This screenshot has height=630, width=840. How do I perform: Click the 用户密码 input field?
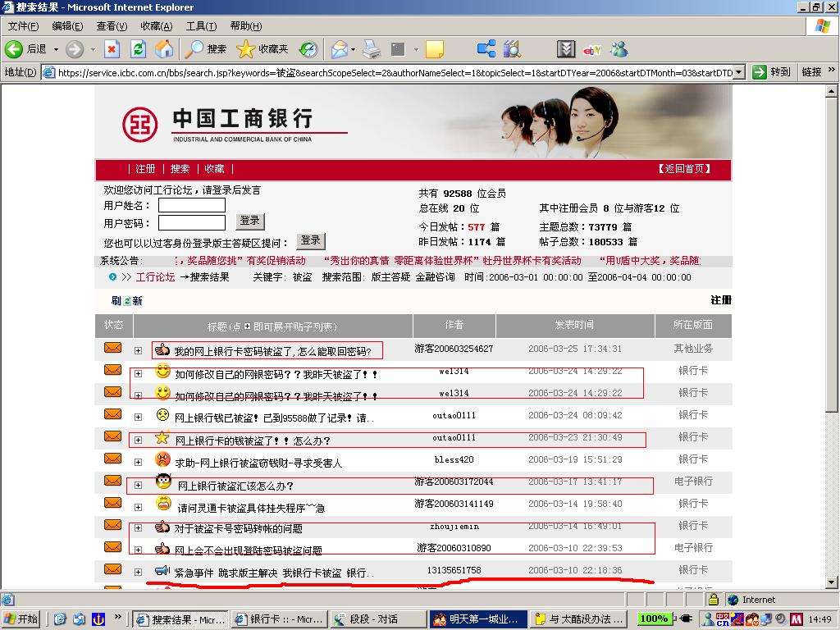click(192, 222)
